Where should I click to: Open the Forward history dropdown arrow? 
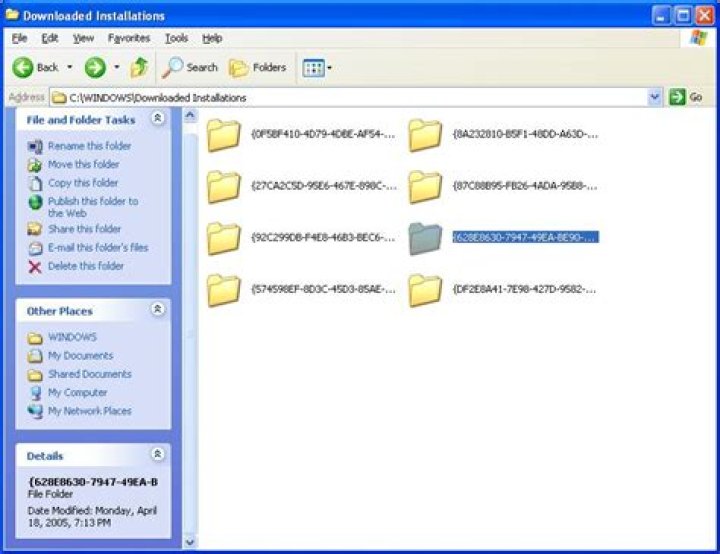tap(117, 68)
